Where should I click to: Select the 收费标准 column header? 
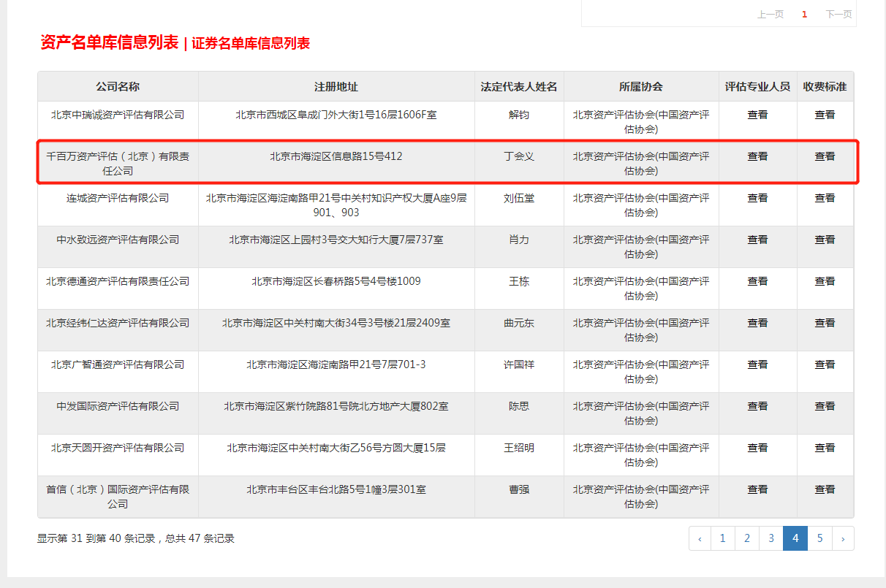[825, 86]
